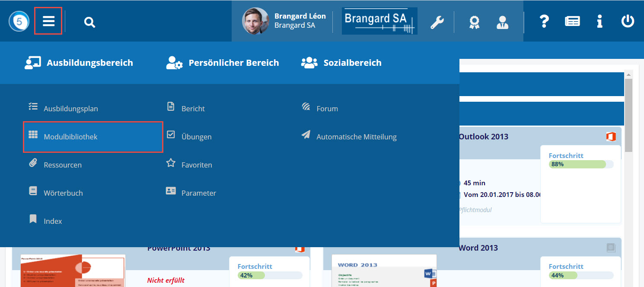
Task: Open the news card icon in header
Action: [x=572, y=21]
